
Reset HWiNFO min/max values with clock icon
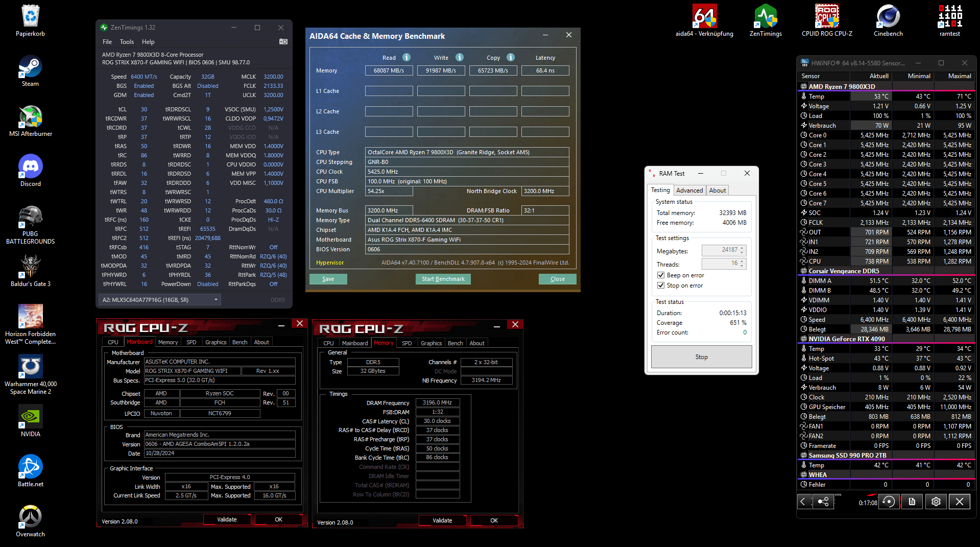889,502
